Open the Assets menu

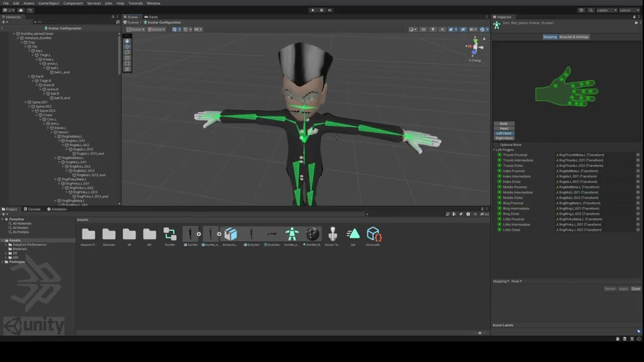(29, 3)
